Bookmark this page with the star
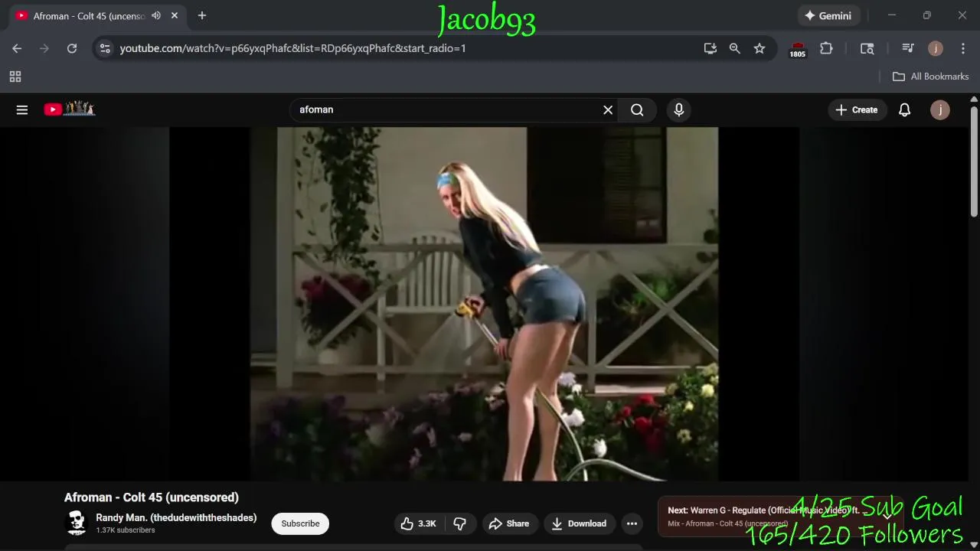Viewport: 980px width, 551px height. (759, 48)
